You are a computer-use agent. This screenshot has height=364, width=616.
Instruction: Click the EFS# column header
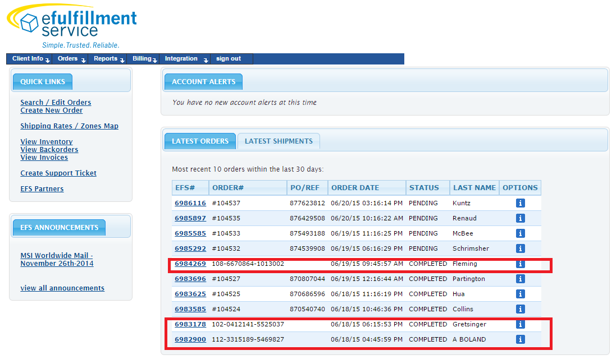point(190,188)
